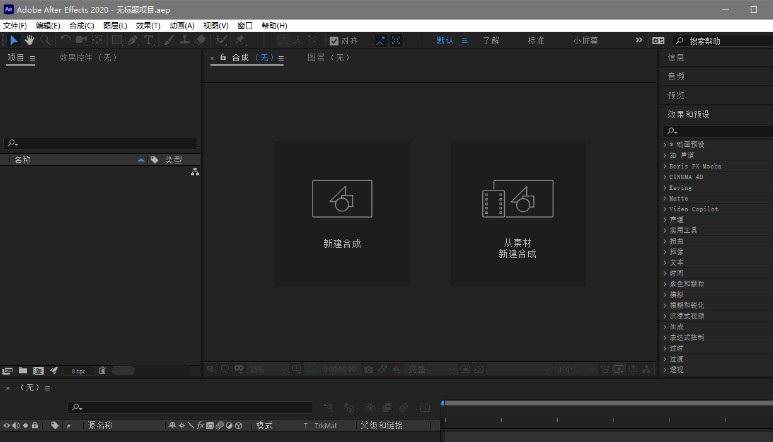Click the trash icon in Project panel
773x442 pixels.
click(x=102, y=371)
